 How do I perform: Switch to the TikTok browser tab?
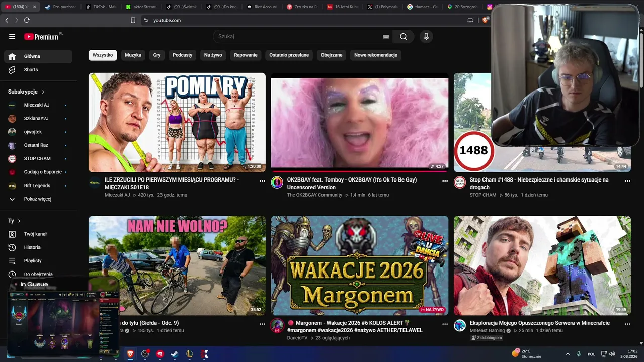101,7
